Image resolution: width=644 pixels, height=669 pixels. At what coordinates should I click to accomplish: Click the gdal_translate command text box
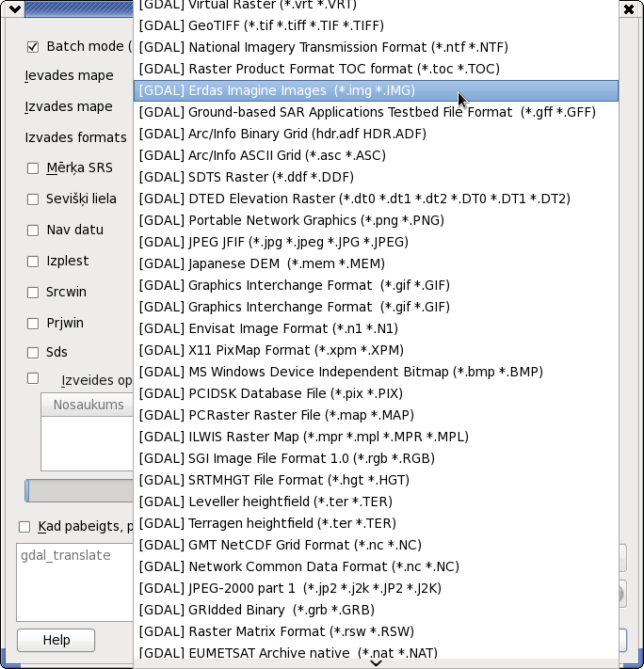coord(75,582)
